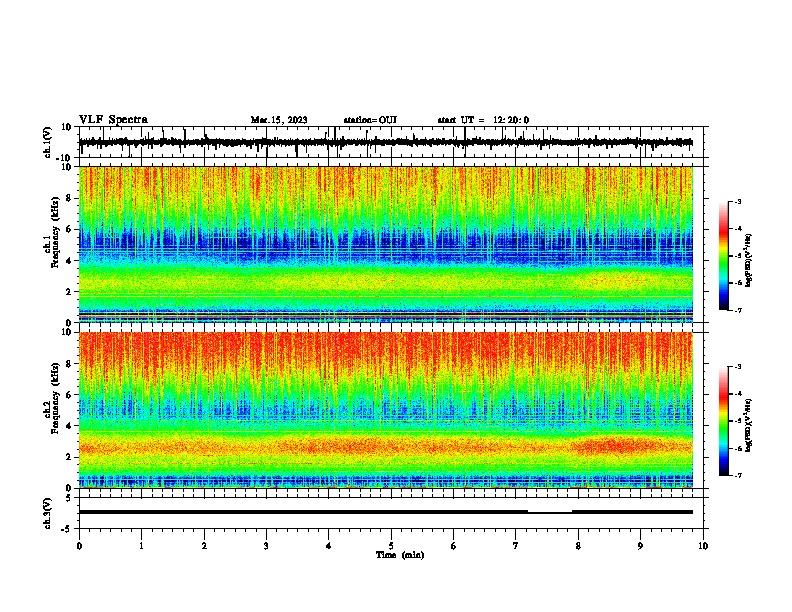Click the "2" kHz tick of ch.1 spectrogram
The height and width of the screenshot is (612, 792).
click(x=70, y=291)
